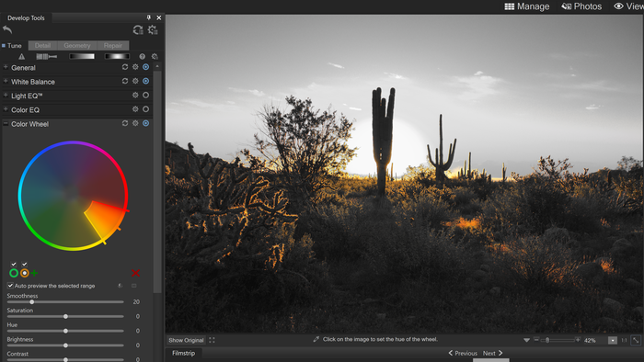The image size is (644, 362).
Task: Reset the White Balance group
Action: [125, 81]
